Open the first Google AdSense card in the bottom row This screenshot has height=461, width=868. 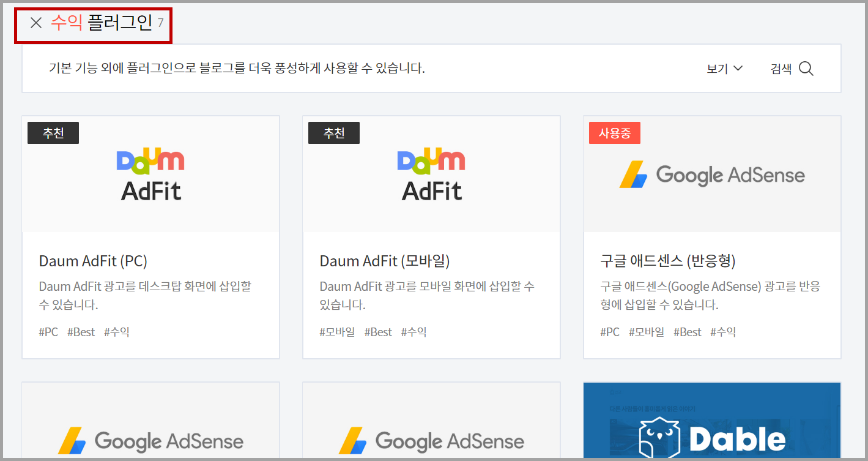click(x=150, y=421)
